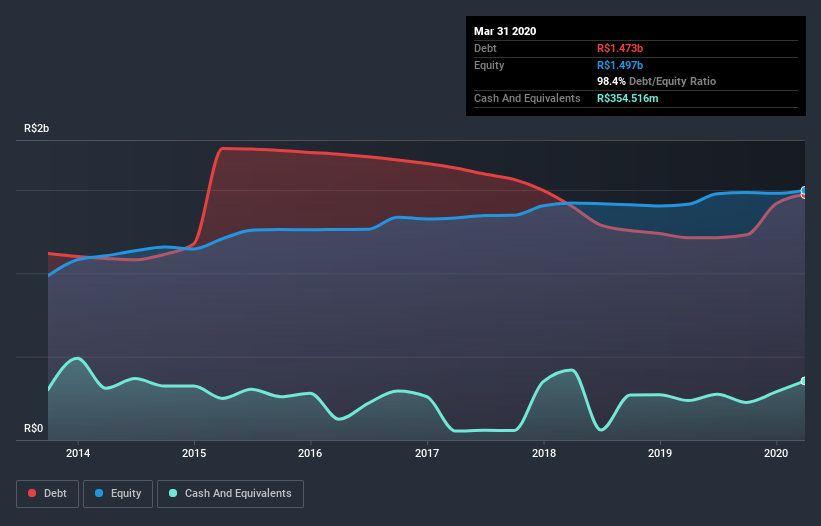Click the 2015 x-axis label
Viewport: 821px width, 526px height.
click(x=194, y=453)
